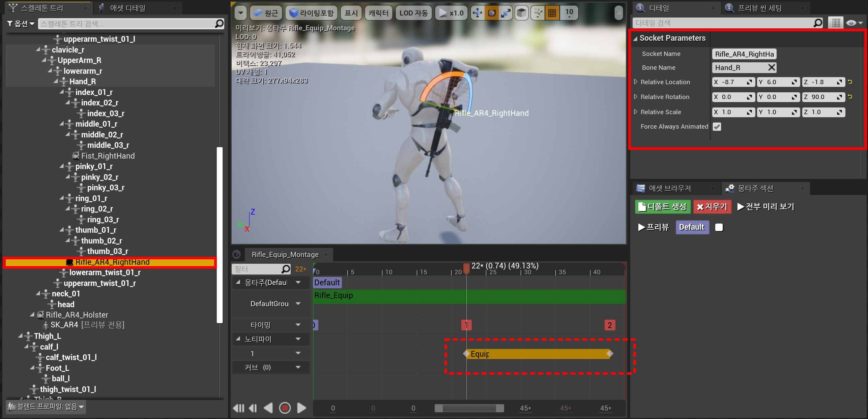Switch to the 프리뷰 씬 세팅 tab
This screenshot has width=868, height=419.
tap(759, 8)
